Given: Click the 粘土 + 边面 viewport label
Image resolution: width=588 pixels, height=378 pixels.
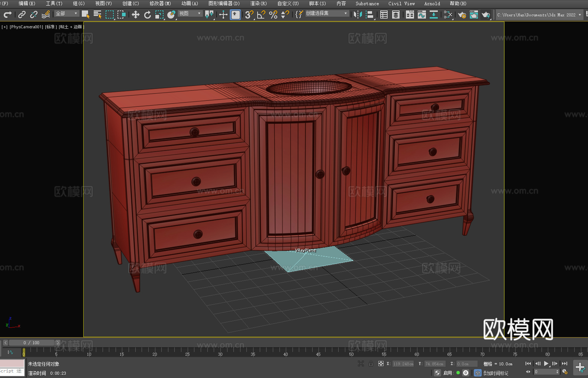Looking at the screenshot, I should tap(71, 27).
